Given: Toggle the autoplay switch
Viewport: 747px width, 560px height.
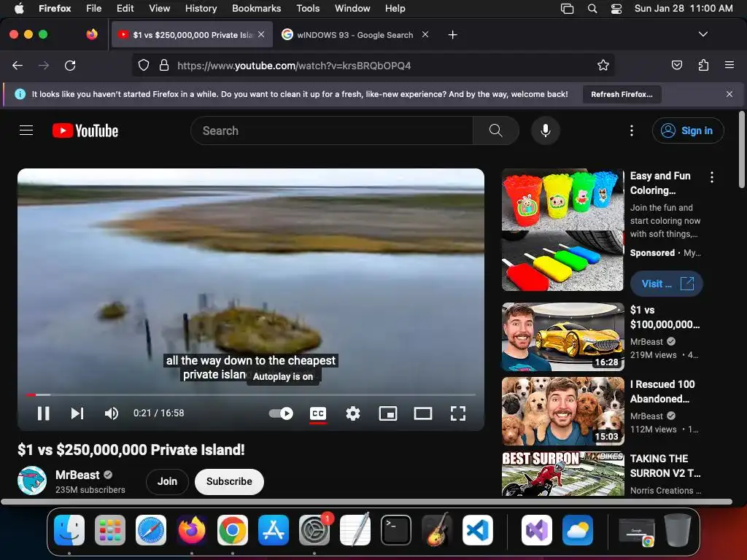Looking at the screenshot, I should click(x=281, y=413).
